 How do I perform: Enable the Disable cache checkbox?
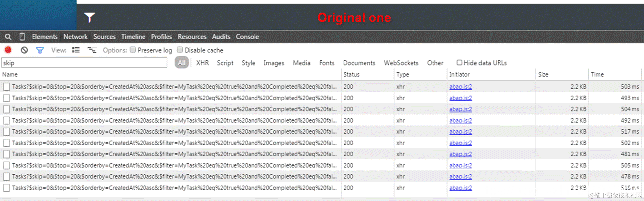coord(180,50)
